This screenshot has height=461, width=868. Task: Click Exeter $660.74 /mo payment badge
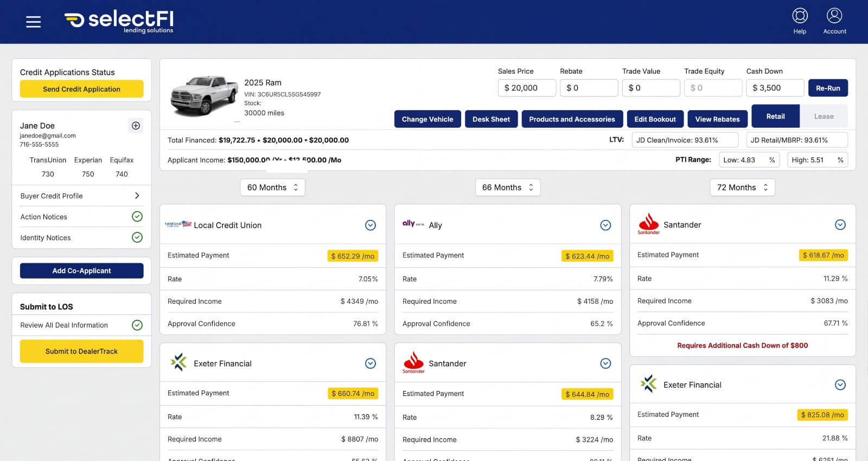353,393
